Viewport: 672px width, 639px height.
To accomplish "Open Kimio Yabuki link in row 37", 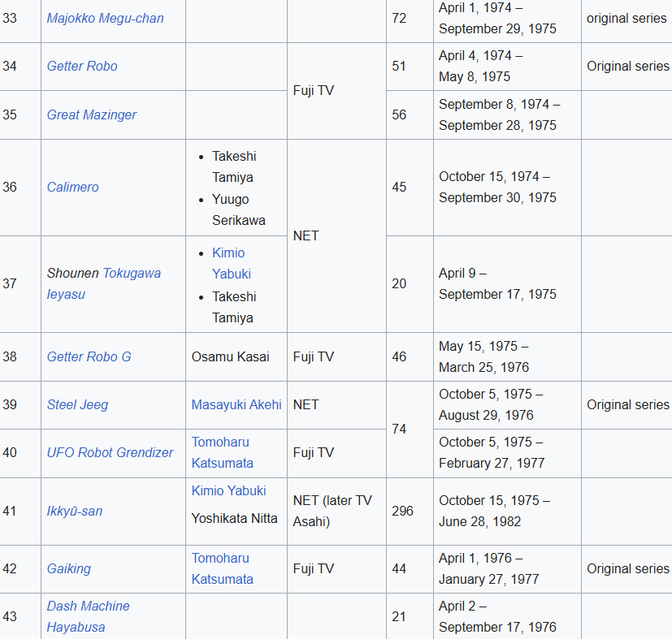I will [x=232, y=263].
